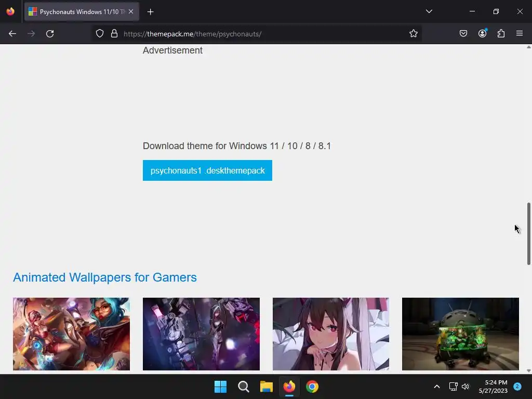Image resolution: width=532 pixels, height=399 pixels.
Task: Click the vertical page scrollbar thumb
Action: coord(528,233)
